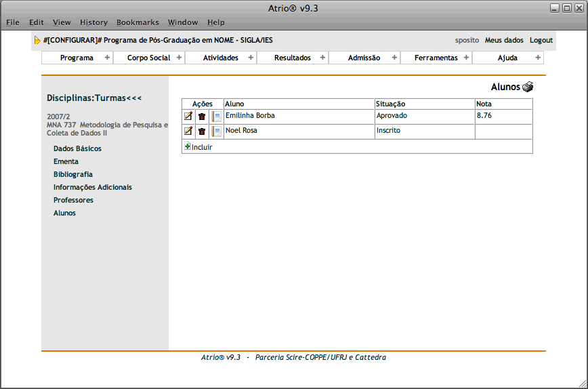The image size is (588, 389).
Task: Open the History menu
Action: pos(93,22)
